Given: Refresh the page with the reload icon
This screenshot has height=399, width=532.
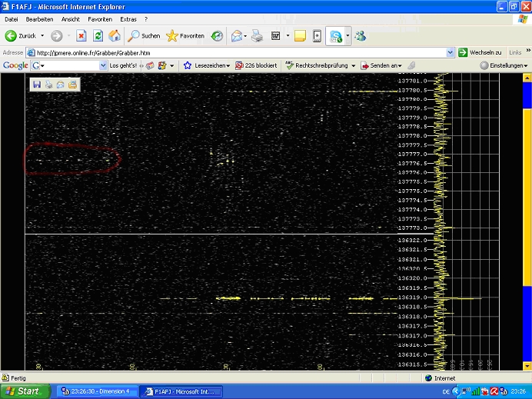Looking at the screenshot, I should [98, 35].
